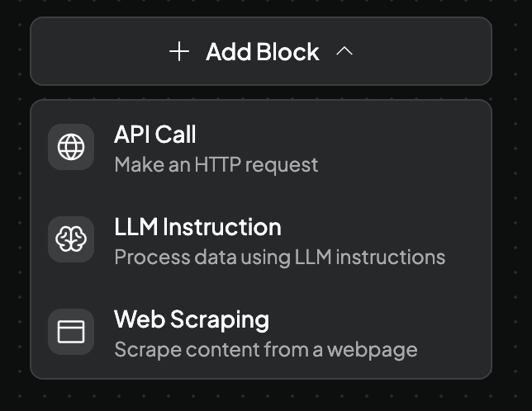Click "Process data using LLM instructions" text
Image resolution: width=532 pixels, height=411 pixels.
pos(279,257)
